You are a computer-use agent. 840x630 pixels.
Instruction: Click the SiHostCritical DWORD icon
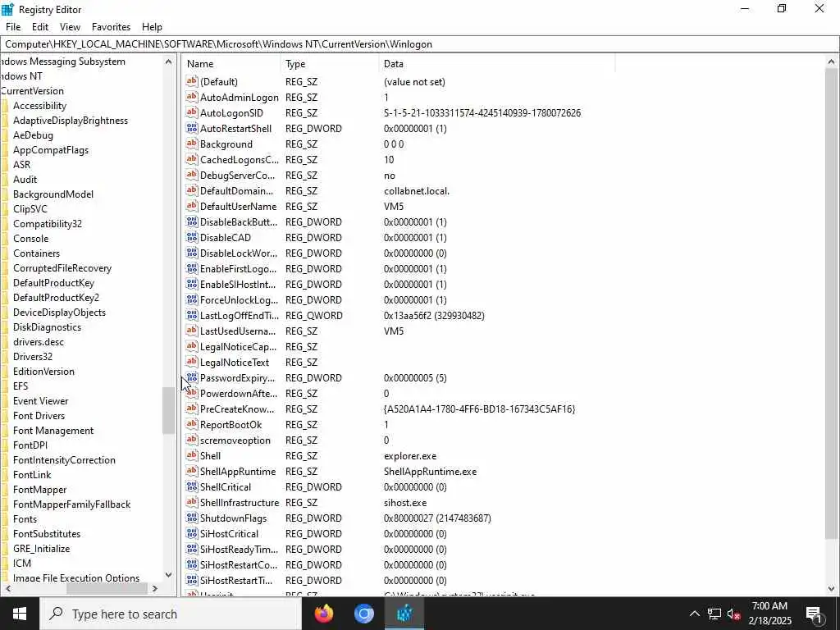coord(191,533)
